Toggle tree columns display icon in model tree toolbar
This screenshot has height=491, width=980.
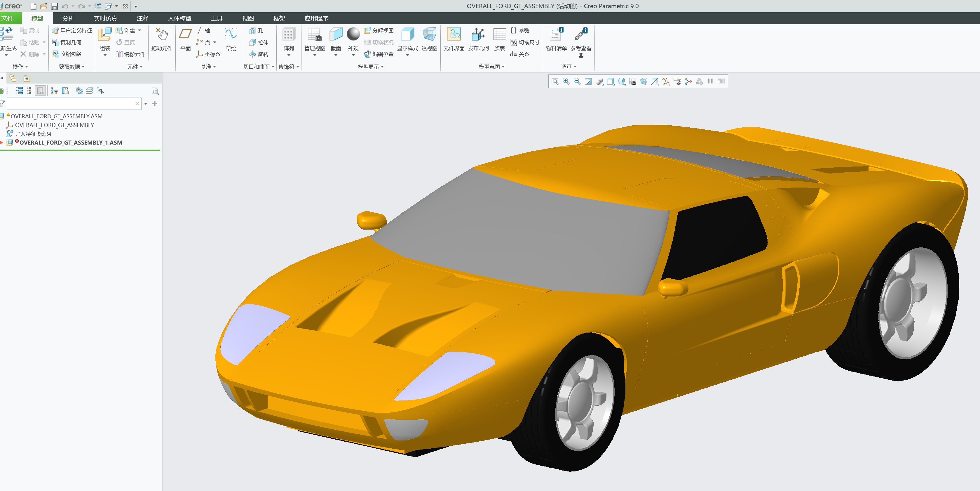click(40, 91)
